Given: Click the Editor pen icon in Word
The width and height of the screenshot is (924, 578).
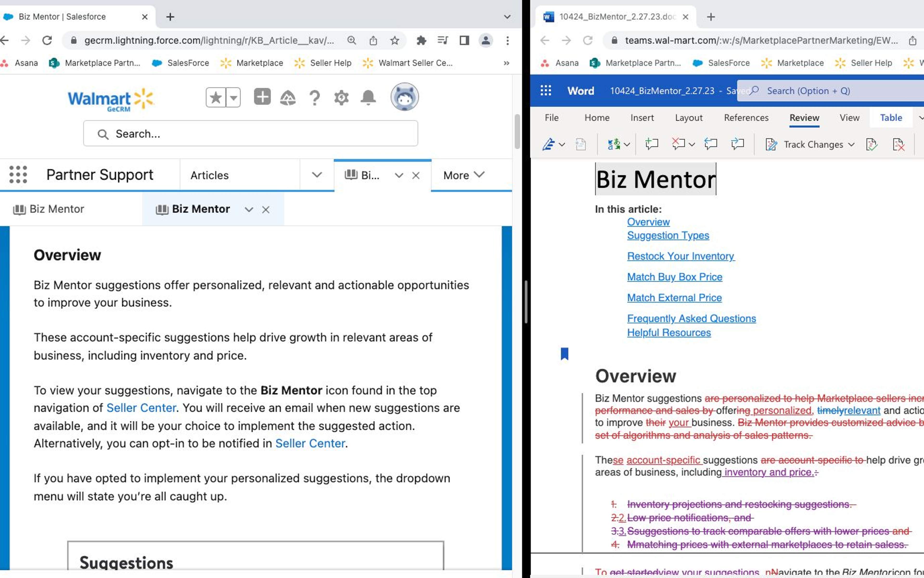Looking at the screenshot, I should pyautogui.click(x=548, y=144).
